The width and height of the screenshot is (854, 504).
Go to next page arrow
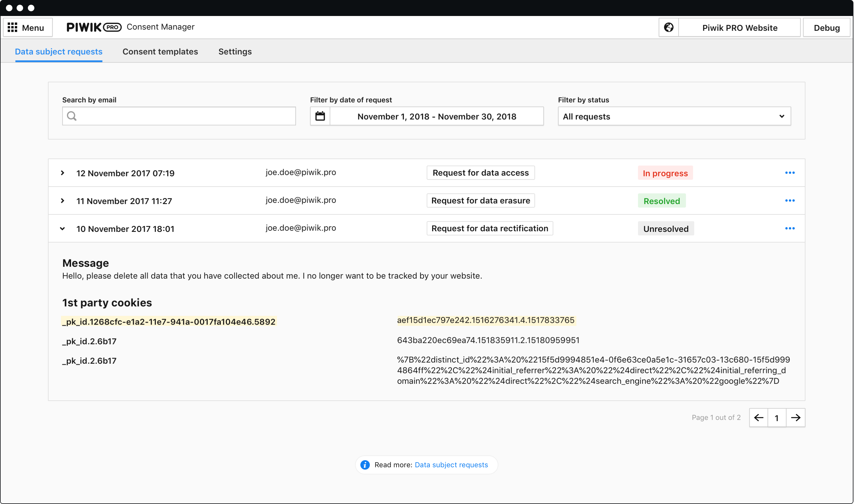tap(795, 418)
